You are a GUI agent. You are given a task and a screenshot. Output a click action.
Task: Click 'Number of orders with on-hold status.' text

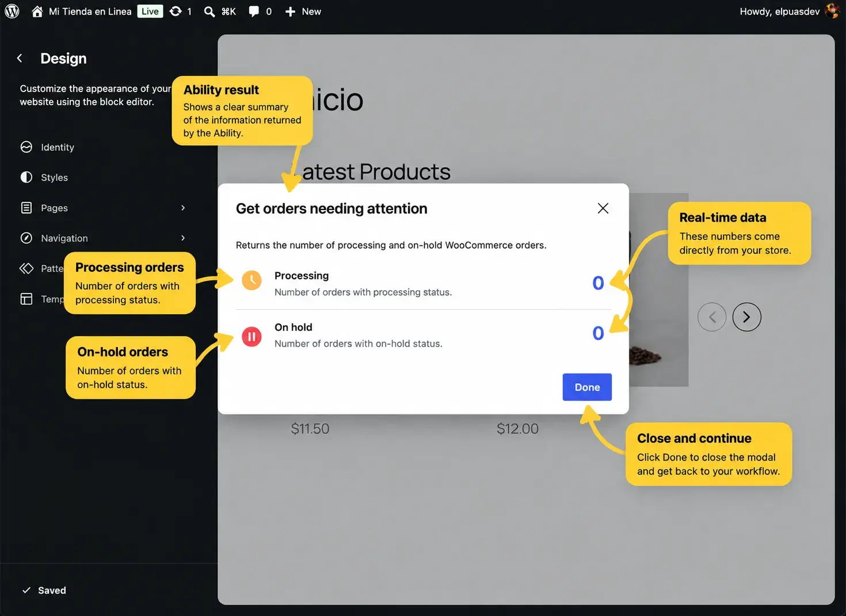point(359,344)
